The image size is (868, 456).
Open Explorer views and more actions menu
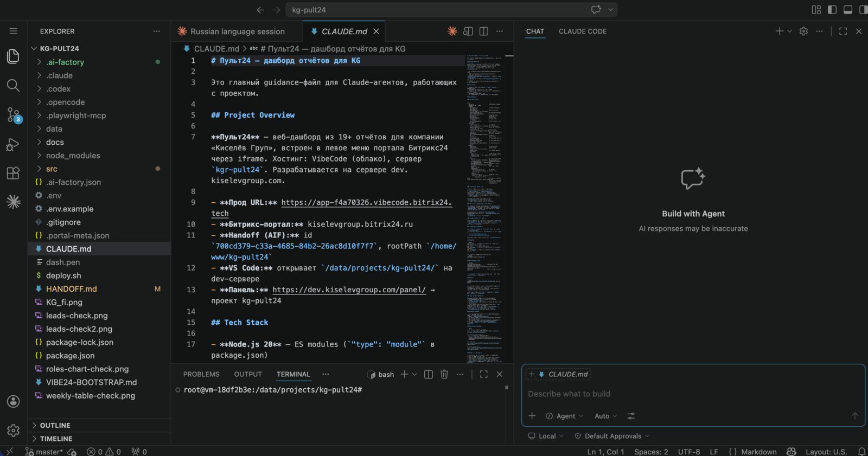[157, 31]
